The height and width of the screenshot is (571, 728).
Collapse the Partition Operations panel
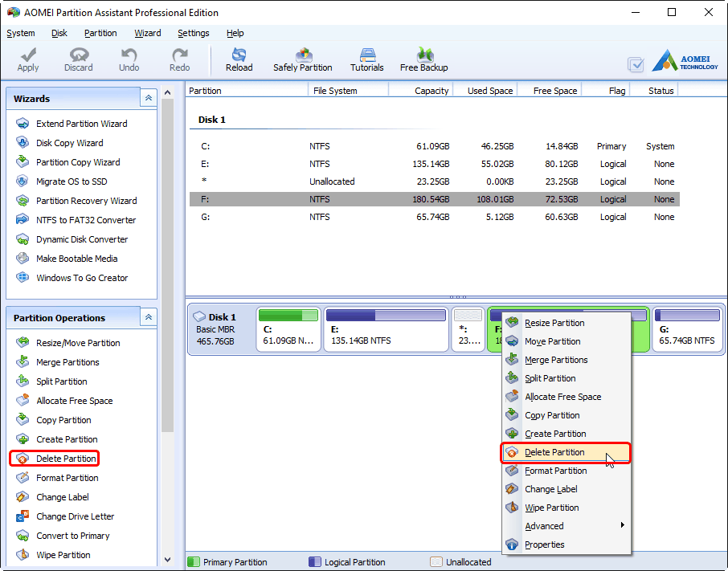point(148,317)
